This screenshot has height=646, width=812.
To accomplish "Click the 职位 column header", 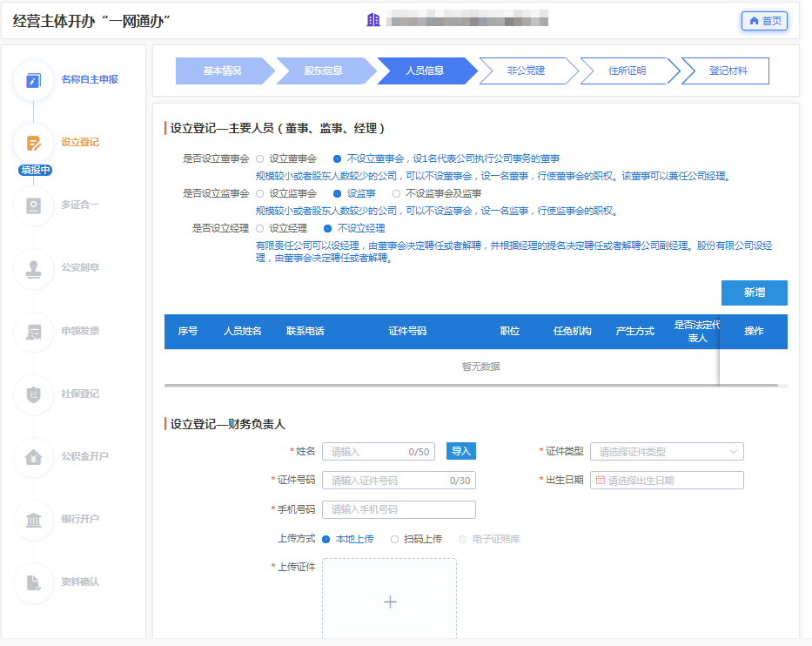I will pos(510,331).
